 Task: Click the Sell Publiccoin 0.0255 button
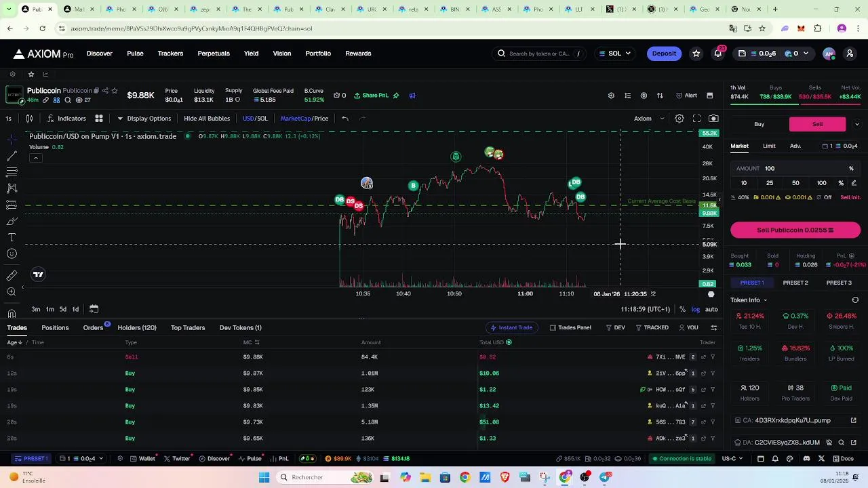point(795,230)
